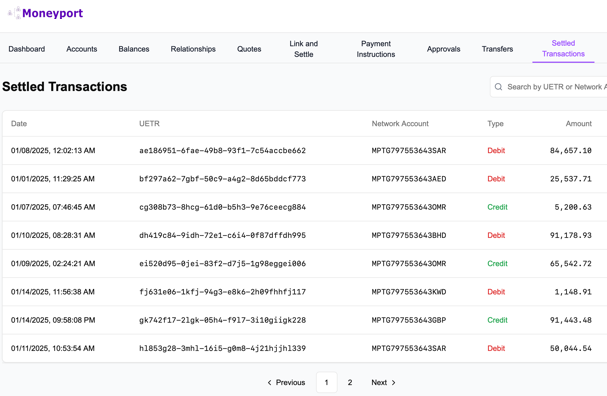Image resolution: width=607 pixels, height=396 pixels.
Task: Click the Amount column header
Action: (579, 123)
